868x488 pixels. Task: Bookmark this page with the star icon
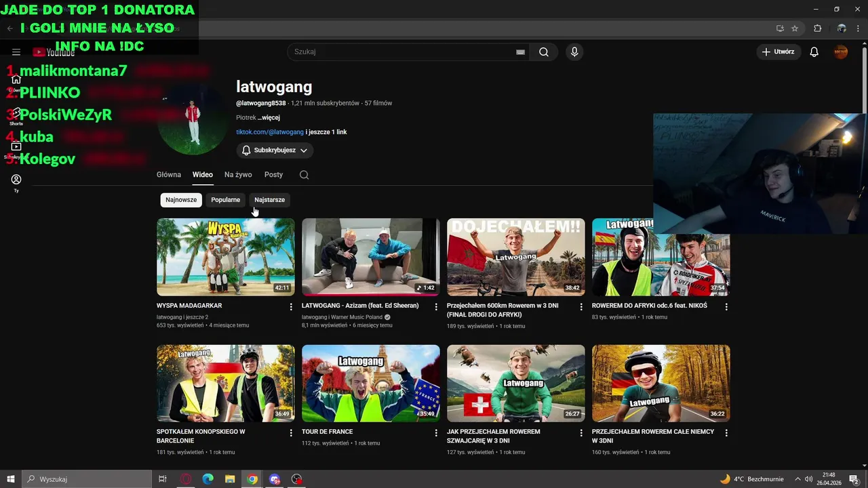pyautogui.click(x=795, y=28)
